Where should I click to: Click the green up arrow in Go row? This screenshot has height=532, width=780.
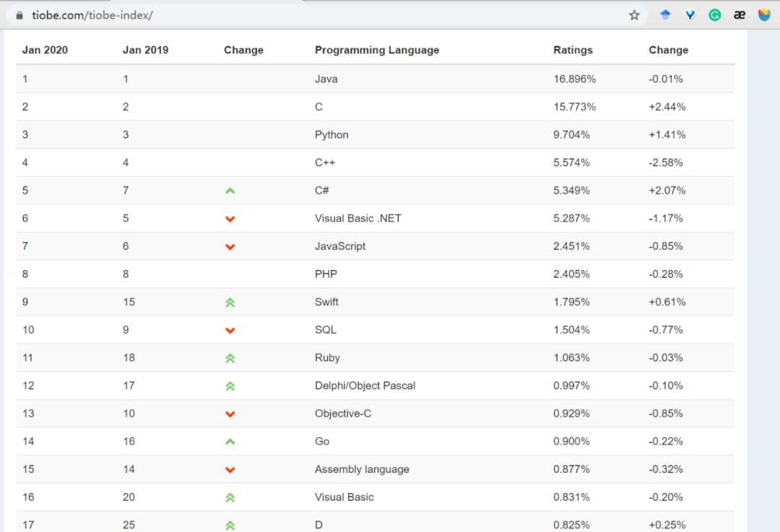[x=230, y=442]
